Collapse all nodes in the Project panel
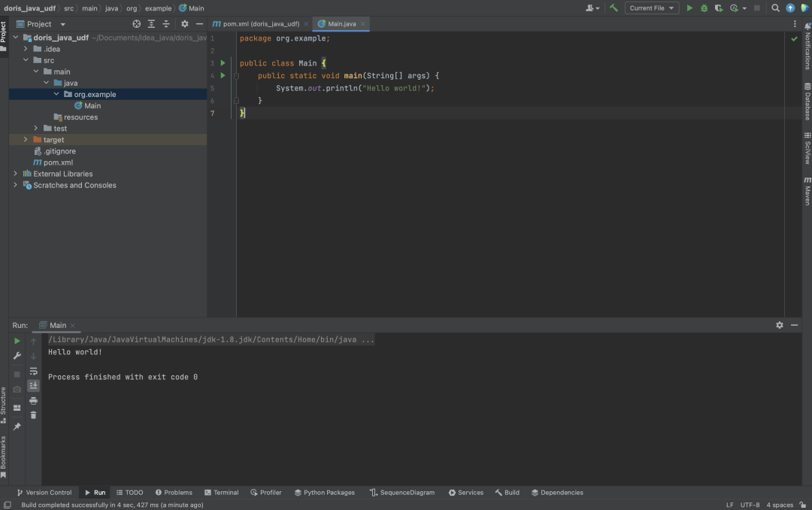The height and width of the screenshot is (510, 812). pyautogui.click(x=166, y=24)
